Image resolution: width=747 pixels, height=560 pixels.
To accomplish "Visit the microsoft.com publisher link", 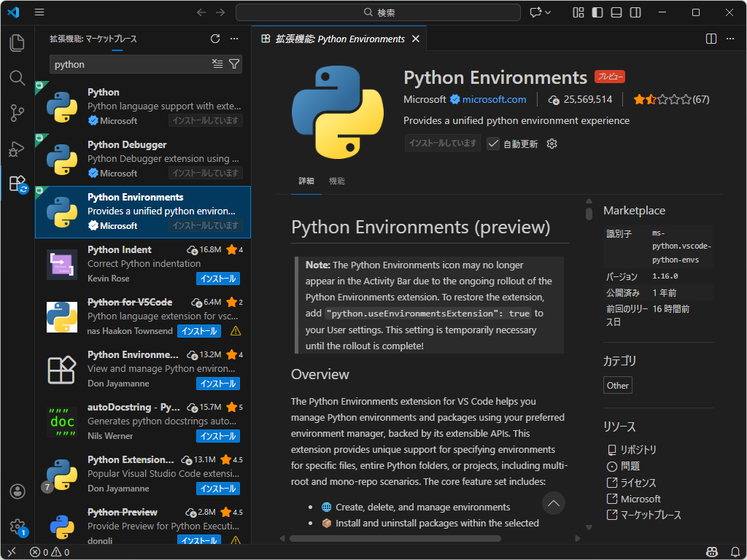I will [x=493, y=99].
